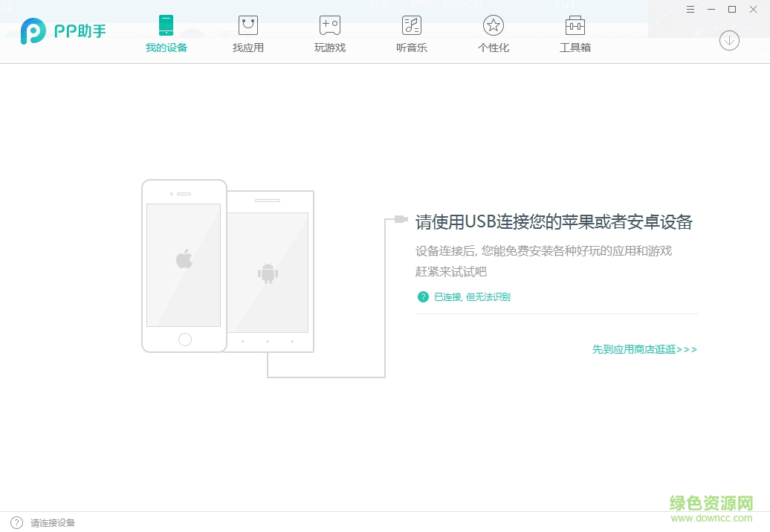
Task: Click the Android device illustration
Action: pos(268,272)
